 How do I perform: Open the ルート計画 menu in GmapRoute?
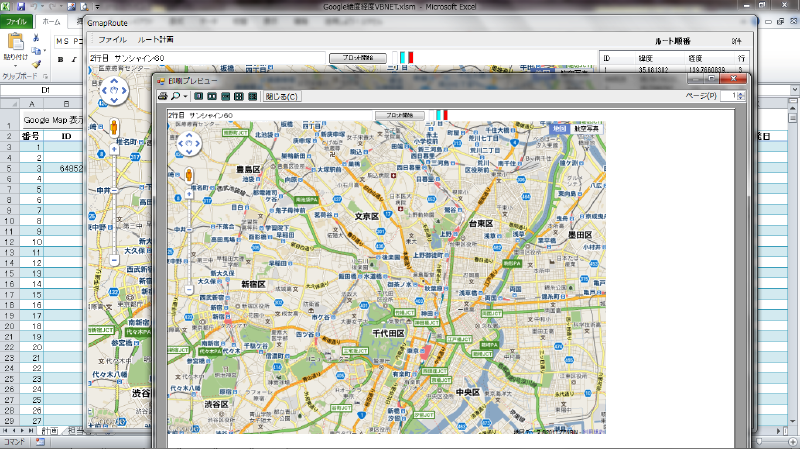155,39
